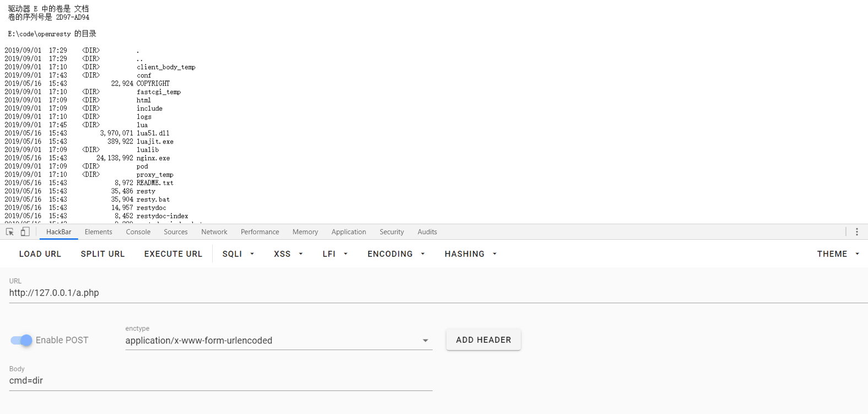Expand the XSS dropdown menu
This screenshot has width=868, height=414.
pyautogui.click(x=288, y=254)
